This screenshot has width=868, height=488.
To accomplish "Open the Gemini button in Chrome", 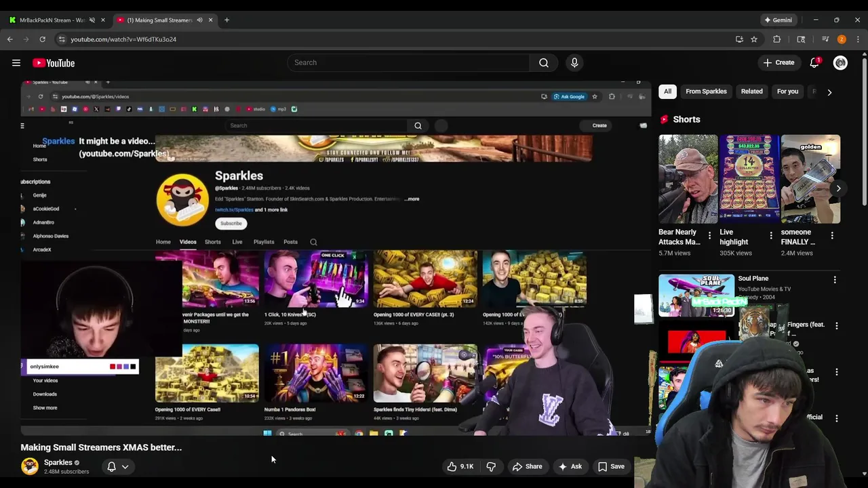I will 777,20.
